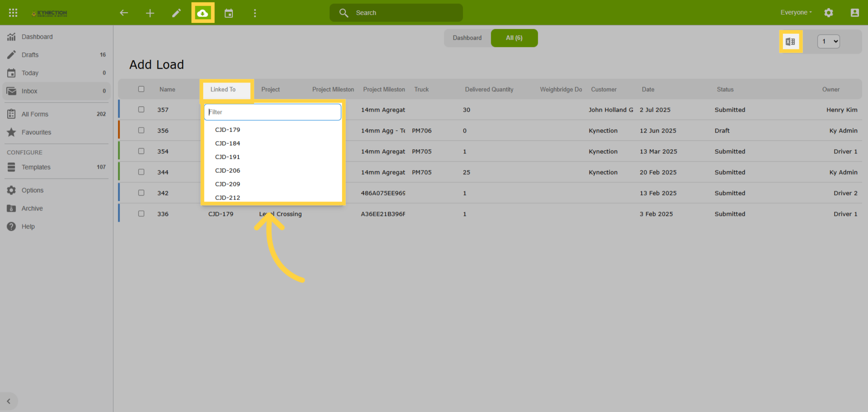Click the search magnifier icon
The width and height of the screenshot is (868, 412).
344,13
